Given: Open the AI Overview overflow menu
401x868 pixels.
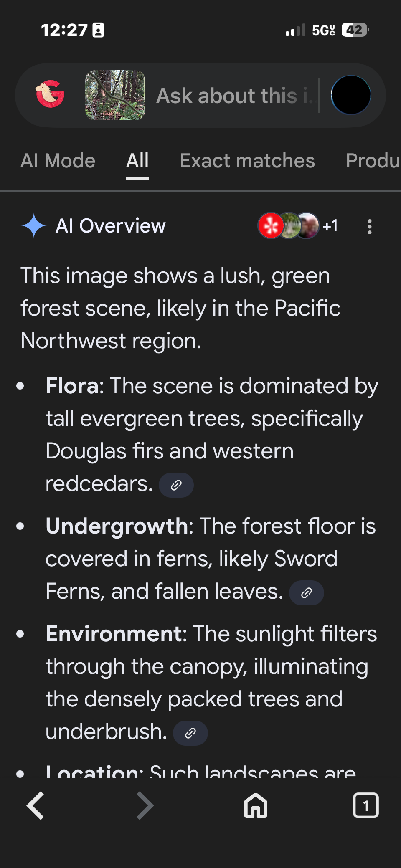Looking at the screenshot, I should [369, 225].
